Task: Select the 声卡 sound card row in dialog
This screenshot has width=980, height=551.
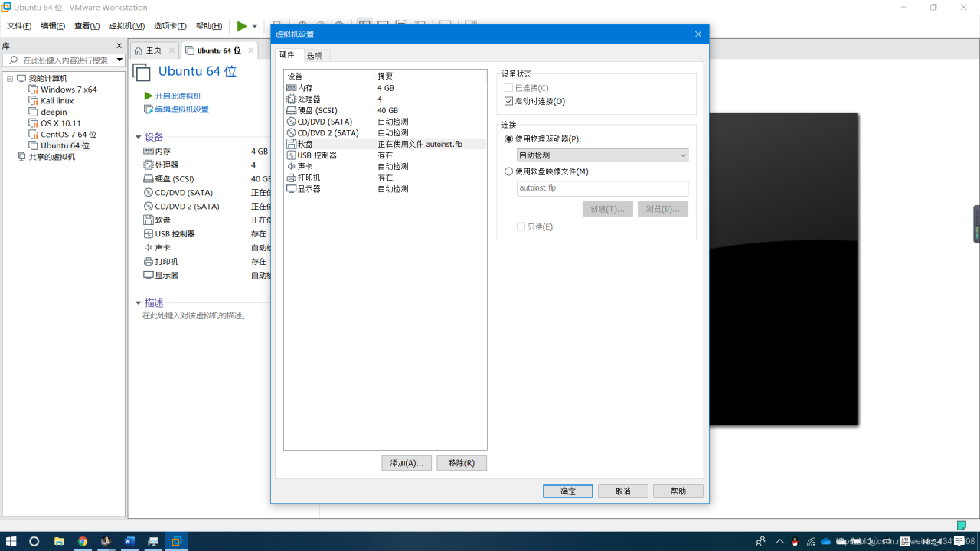Action: pyautogui.click(x=385, y=166)
